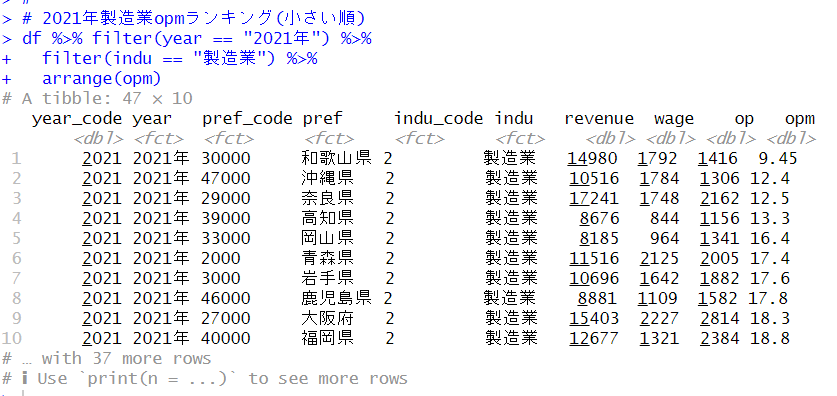Click the pref_code value 46000
Screen dimensions: 837x396
(226, 298)
